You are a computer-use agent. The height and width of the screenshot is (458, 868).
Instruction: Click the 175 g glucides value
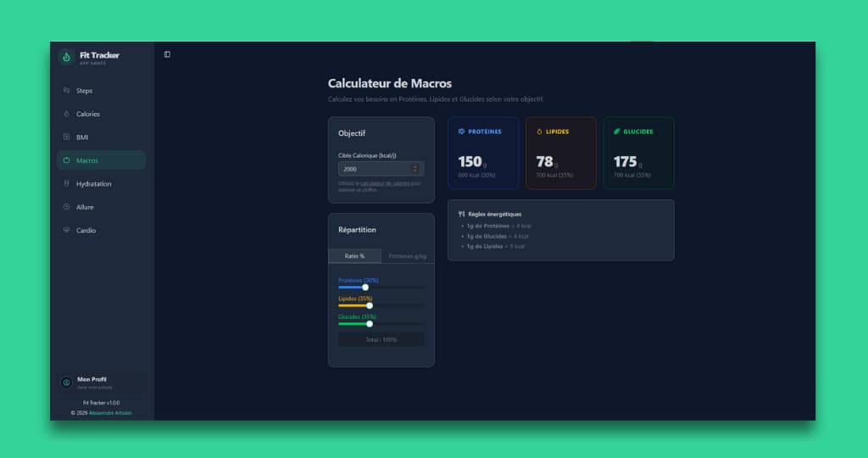[x=628, y=162]
